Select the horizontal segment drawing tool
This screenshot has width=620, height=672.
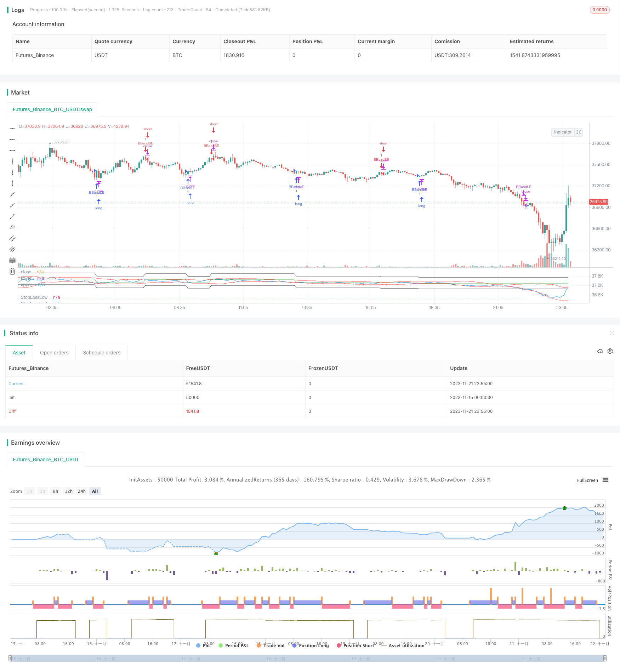click(12, 150)
